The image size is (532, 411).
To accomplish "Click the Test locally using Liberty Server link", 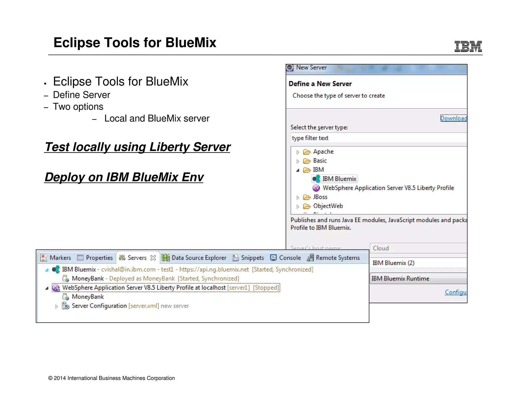I will pyautogui.click(x=137, y=147).
